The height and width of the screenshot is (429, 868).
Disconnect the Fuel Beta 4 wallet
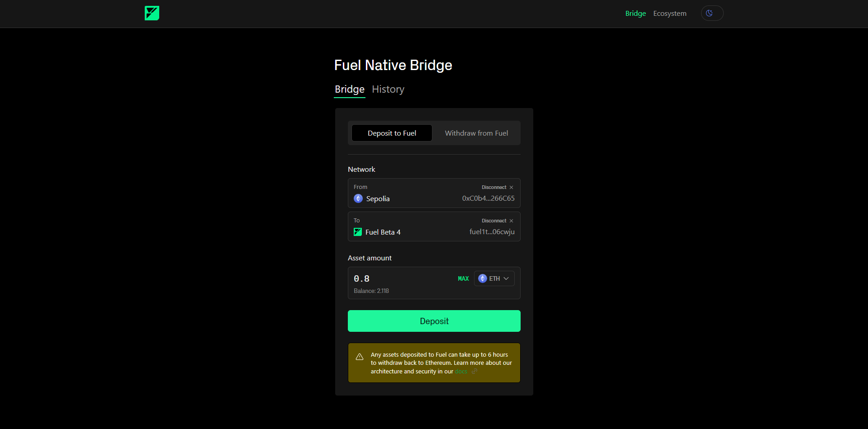(494, 221)
